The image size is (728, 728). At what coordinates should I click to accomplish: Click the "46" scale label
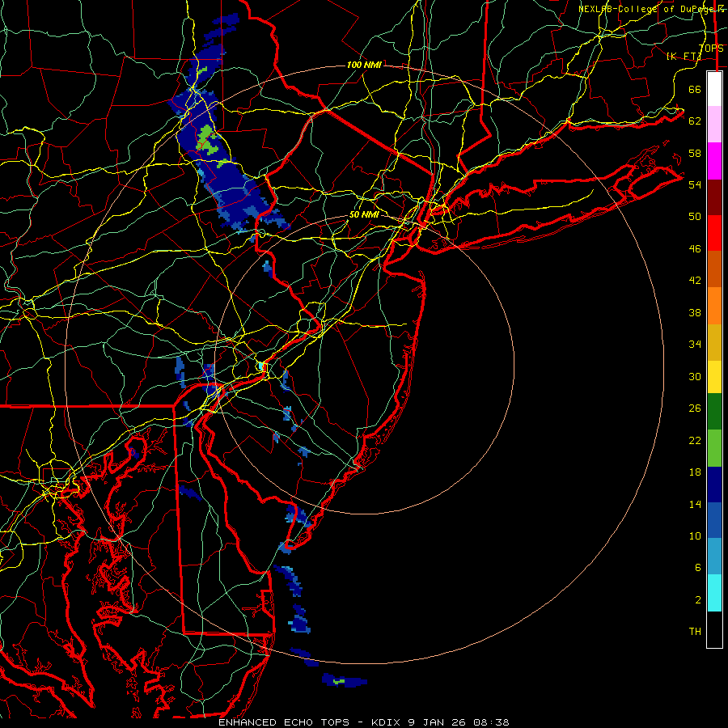click(x=695, y=249)
